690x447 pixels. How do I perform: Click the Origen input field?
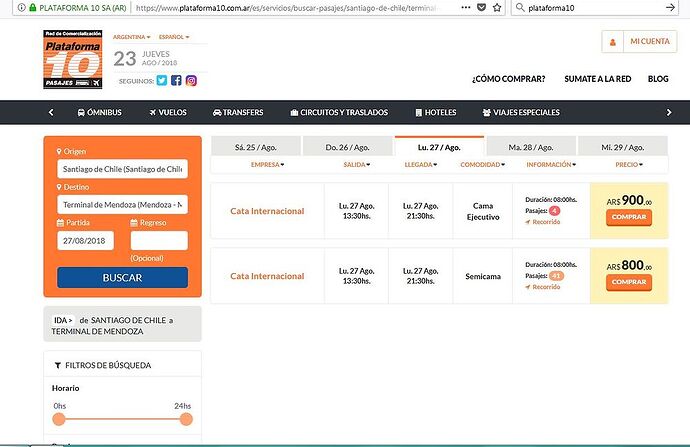click(x=122, y=169)
